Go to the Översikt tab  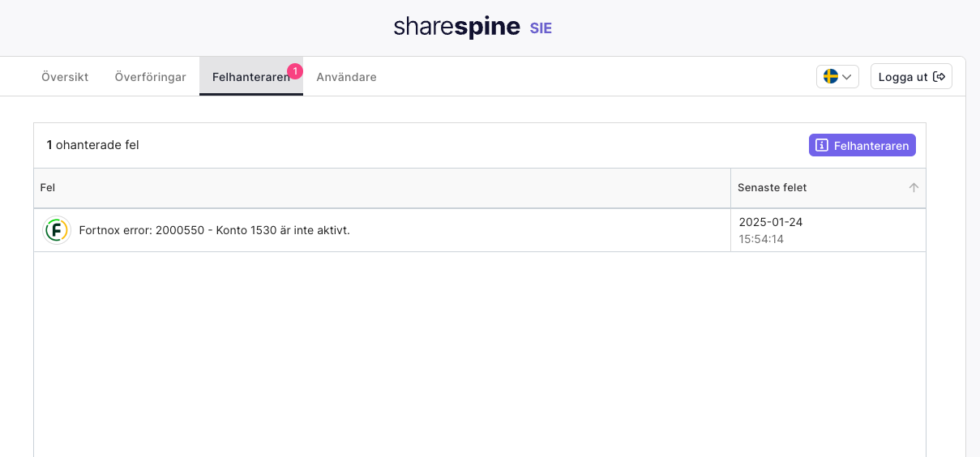pos(65,77)
